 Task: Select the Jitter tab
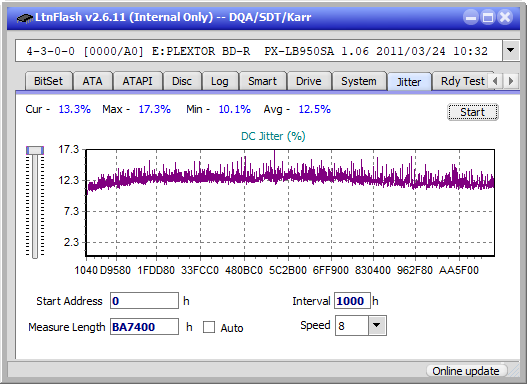(x=409, y=82)
